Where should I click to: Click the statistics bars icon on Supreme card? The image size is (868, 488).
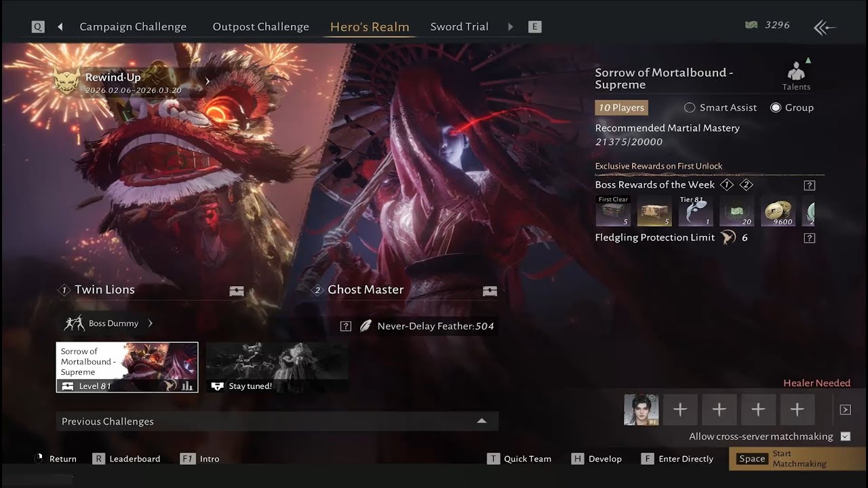(x=188, y=386)
